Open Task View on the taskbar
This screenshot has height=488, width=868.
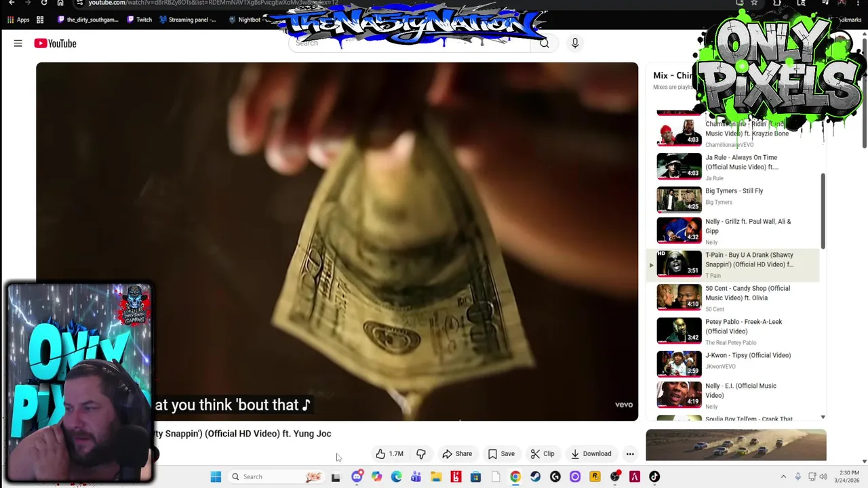click(x=336, y=477)
